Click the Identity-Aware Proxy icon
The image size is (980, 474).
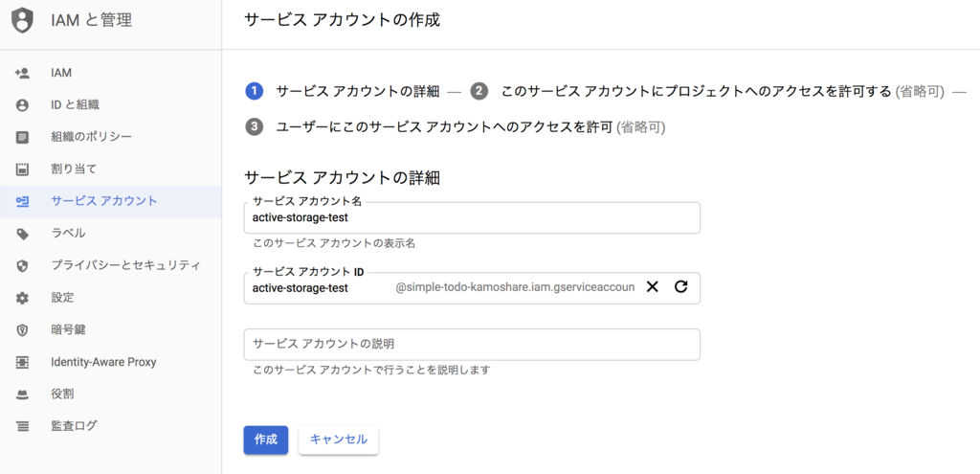23,362
